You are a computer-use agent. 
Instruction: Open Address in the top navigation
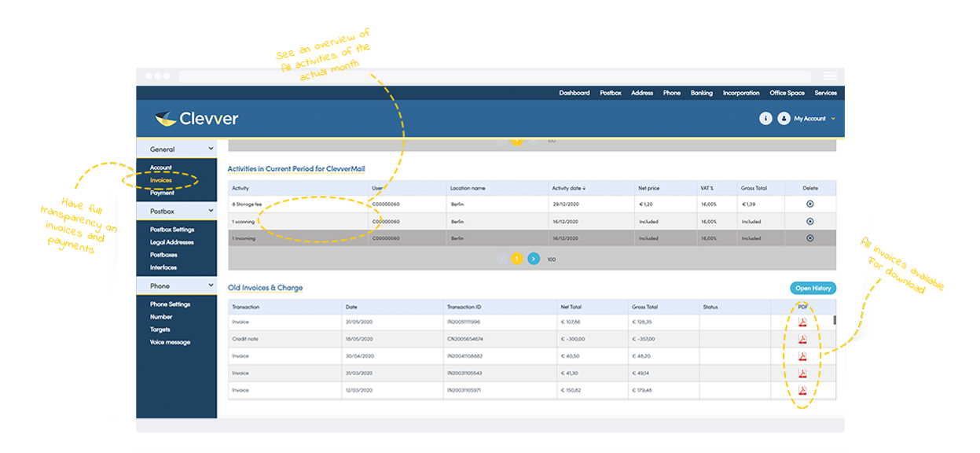tap(642, 93)
